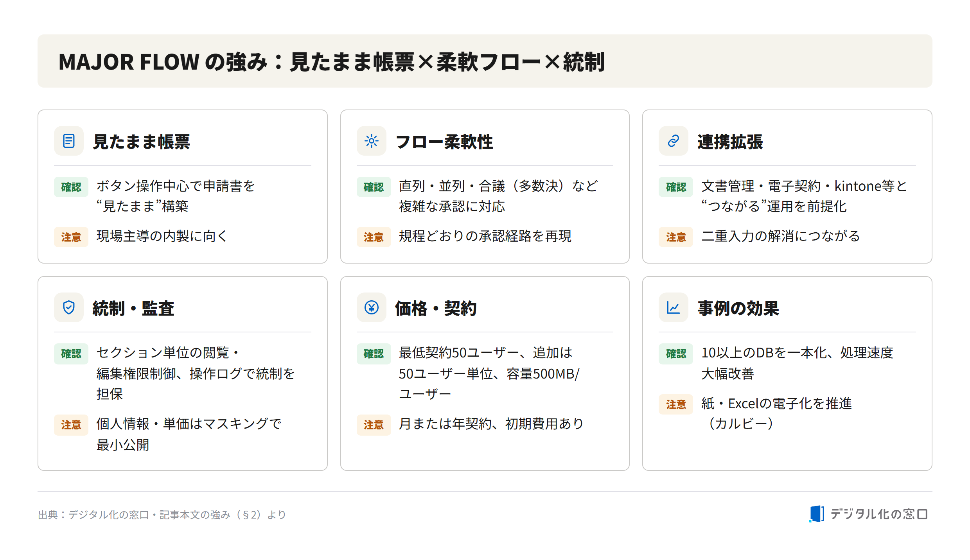Click the shield icon beside 統制・監査
Viewport: 970px width, 560px height.
tap(69, 307)
